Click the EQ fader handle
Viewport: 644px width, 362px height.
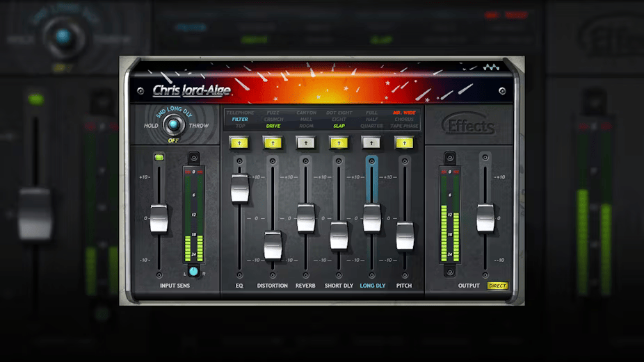[x=240, y=188]
